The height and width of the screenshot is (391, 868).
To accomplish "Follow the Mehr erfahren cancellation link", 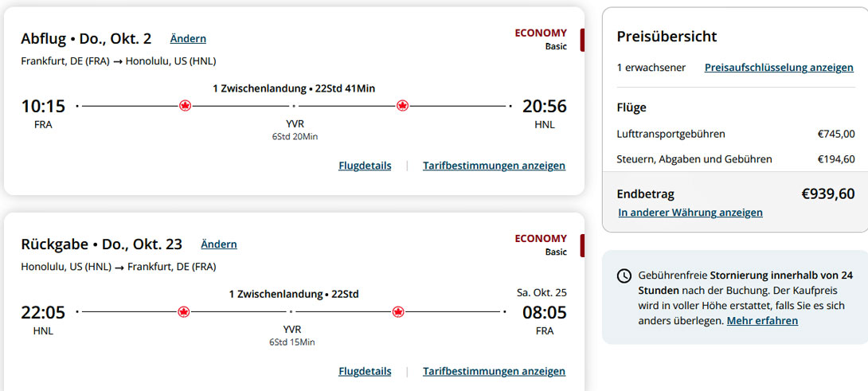I will (762, 321).
